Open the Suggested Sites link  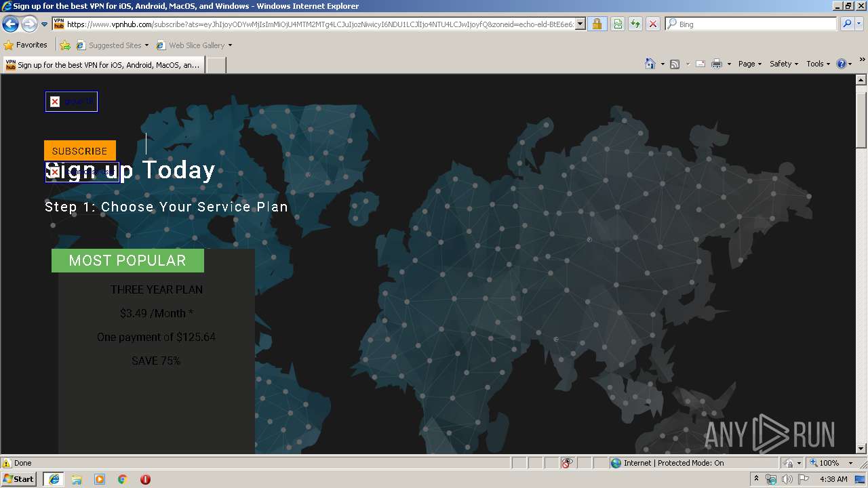pyautogui.click(x=112, y=45)
